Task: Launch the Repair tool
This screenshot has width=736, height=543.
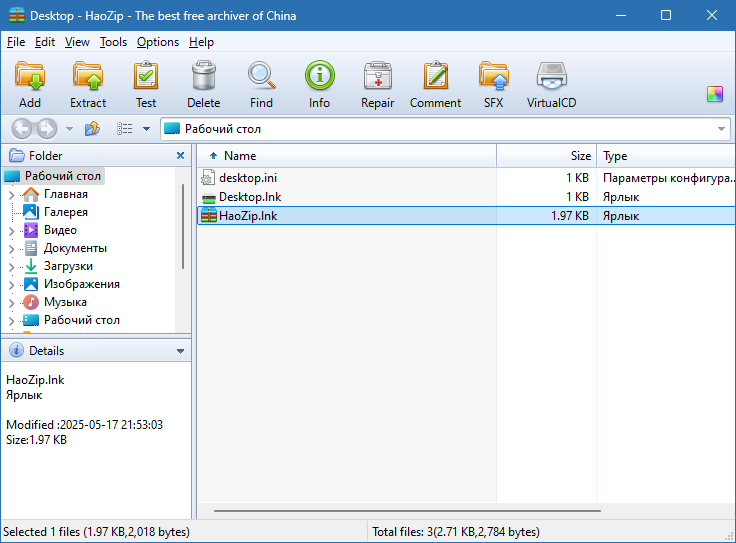Action: (x=377, y=84)
